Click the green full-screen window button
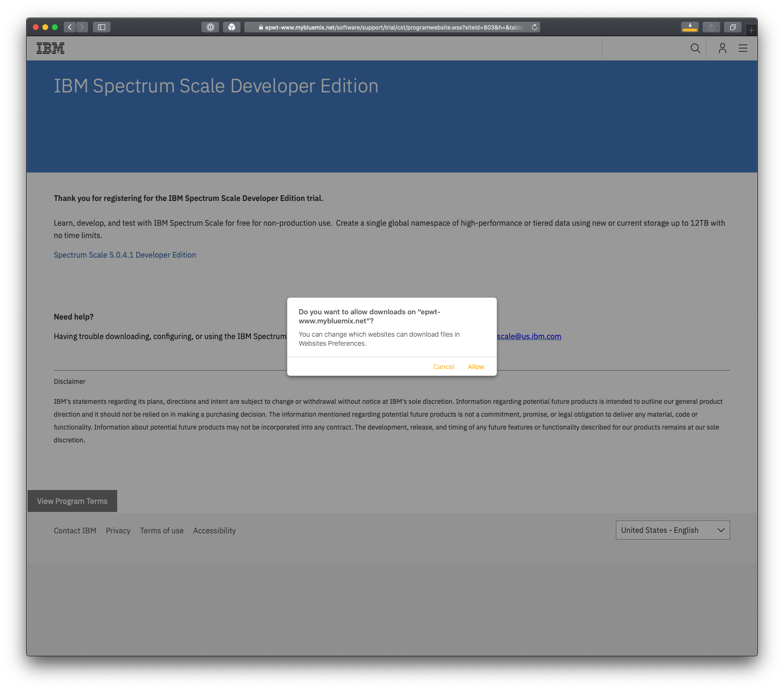The image size is (784, 691). 55,27
